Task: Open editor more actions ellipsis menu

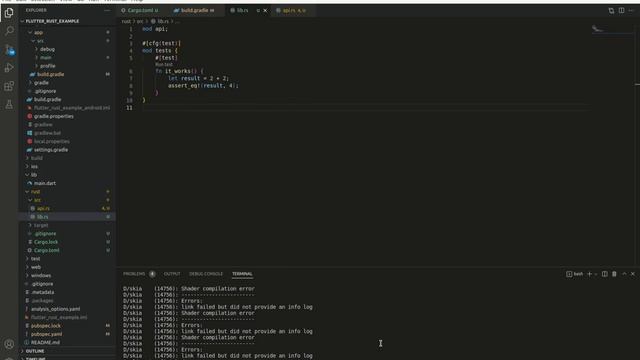Action: [631, 11]
